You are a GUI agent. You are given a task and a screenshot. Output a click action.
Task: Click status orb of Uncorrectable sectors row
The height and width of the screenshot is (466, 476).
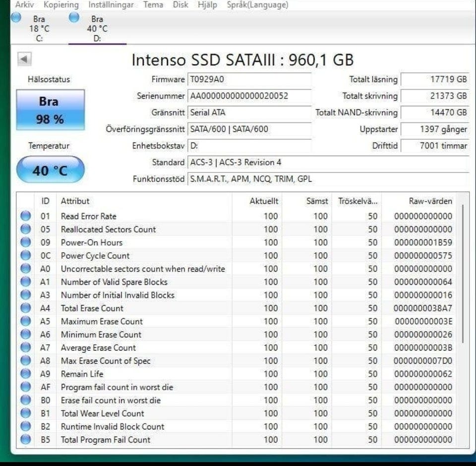(25, 268)
